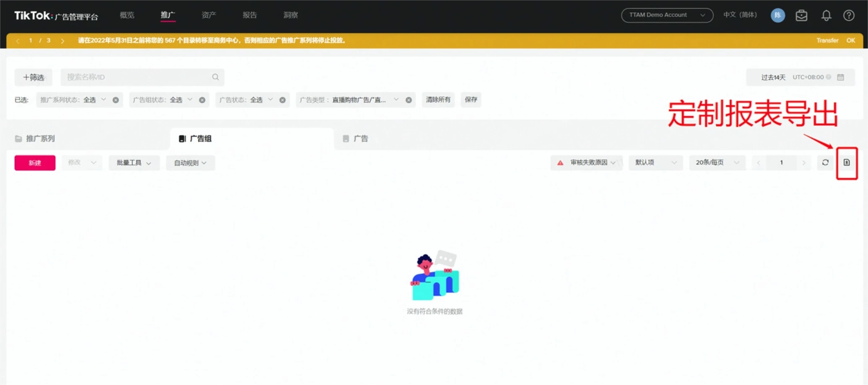Open the inbox briefcase icon
The image size is (868, 385).
(x=801, y=16)
